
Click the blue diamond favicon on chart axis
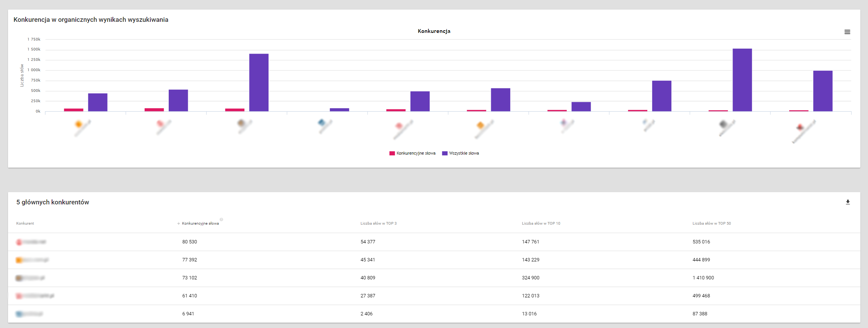pyautogui.click(x=321, y=122)
